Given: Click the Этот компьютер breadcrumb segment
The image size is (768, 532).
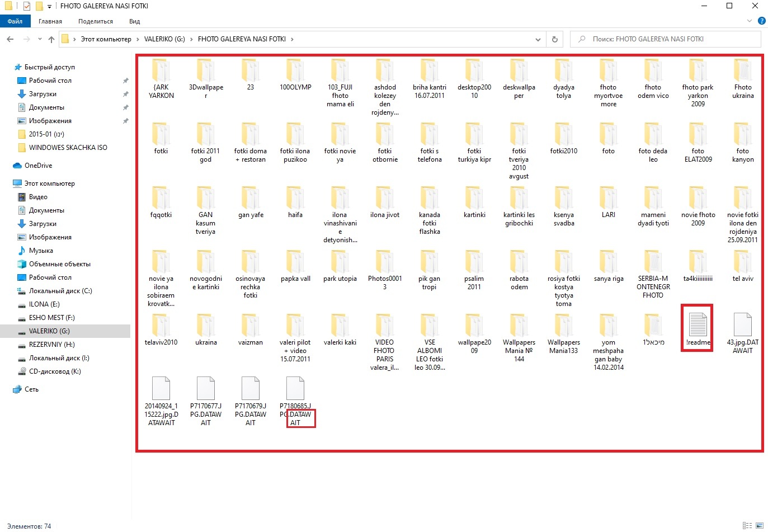Looking at the screenshot, I should 106,39.
